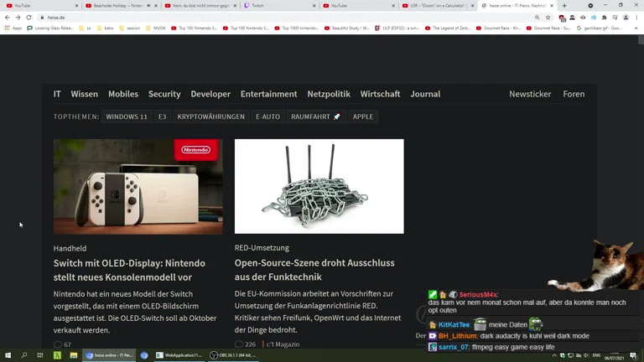Viewport: 644px width, 362px height.
Task: Select the RAUMFAHRT topic tag
Action: pyautogui.click(x=315, y=116)
